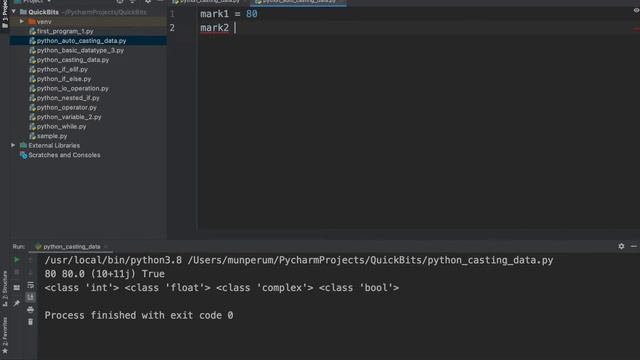Open python_while.py file
The height and width of the screenshot is (360, 640).
click(61, 127)
